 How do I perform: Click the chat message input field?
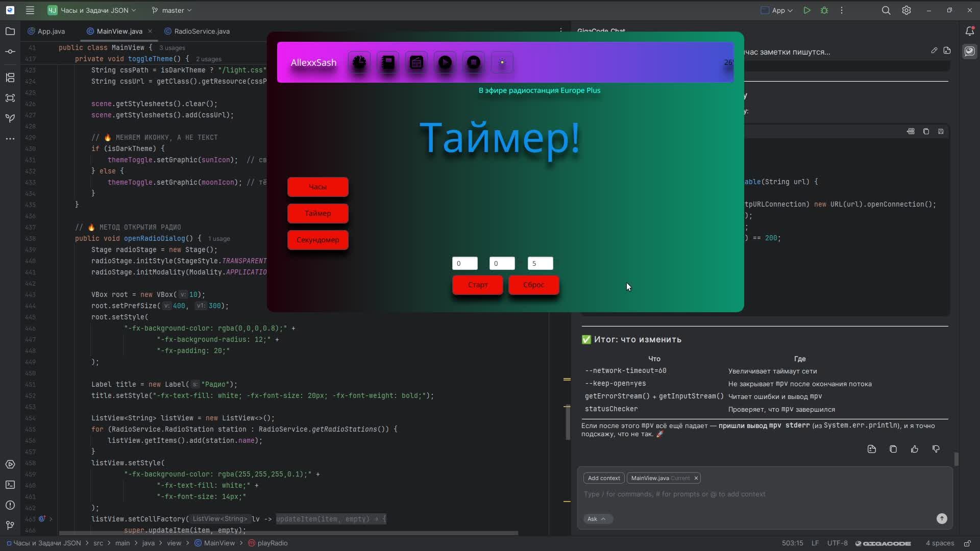coord(765,494)
